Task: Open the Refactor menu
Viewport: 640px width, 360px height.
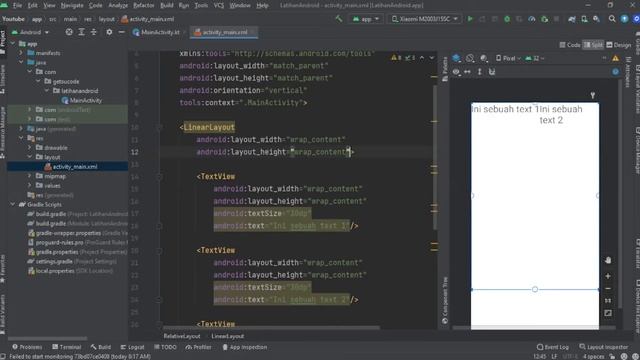Action: [144, 5]
